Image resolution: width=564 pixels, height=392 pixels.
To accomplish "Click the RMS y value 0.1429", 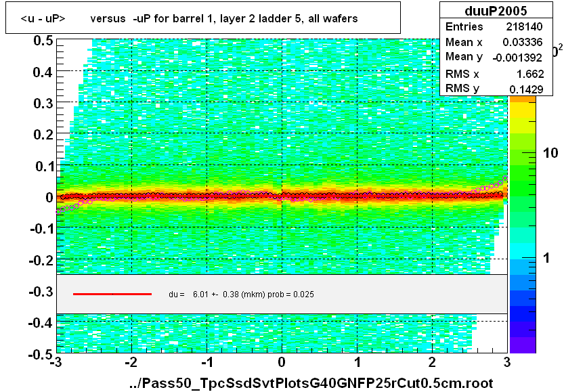I will pos(526,89).
